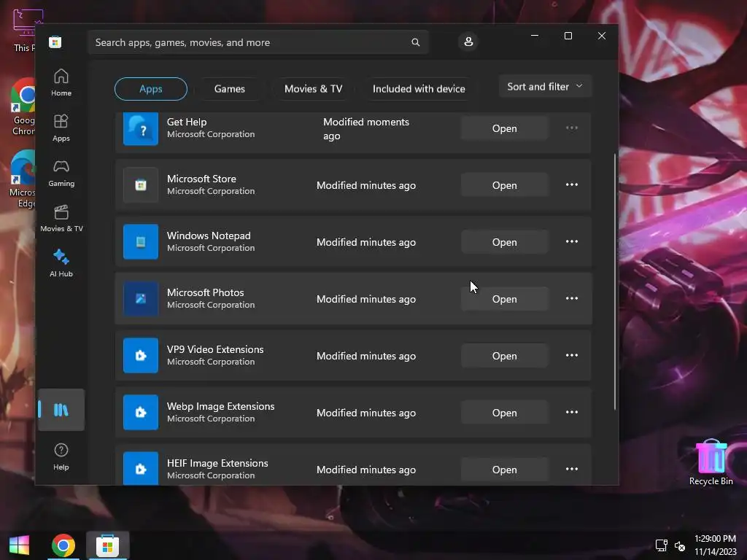Open the Recycle Bin desktop icon
The image size is (747, 560).
coord(711,462)
